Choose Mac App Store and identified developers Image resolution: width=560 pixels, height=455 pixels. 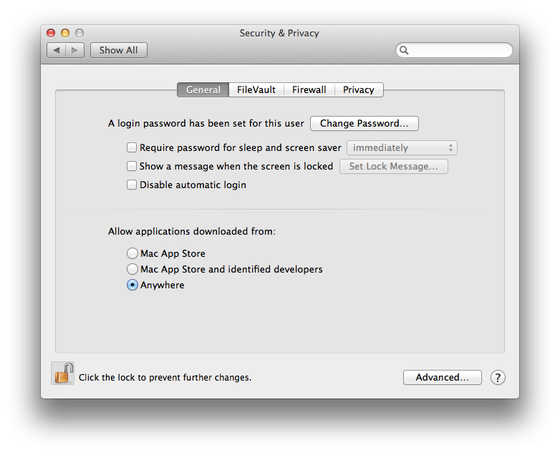pyautogui.click(x=132, y=269)
